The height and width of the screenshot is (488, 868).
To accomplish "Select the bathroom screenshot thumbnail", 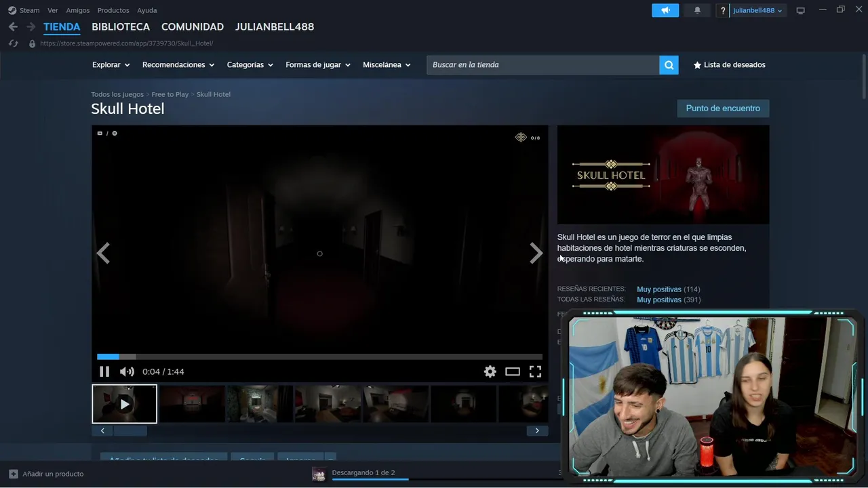I will [x=260, y=404].
